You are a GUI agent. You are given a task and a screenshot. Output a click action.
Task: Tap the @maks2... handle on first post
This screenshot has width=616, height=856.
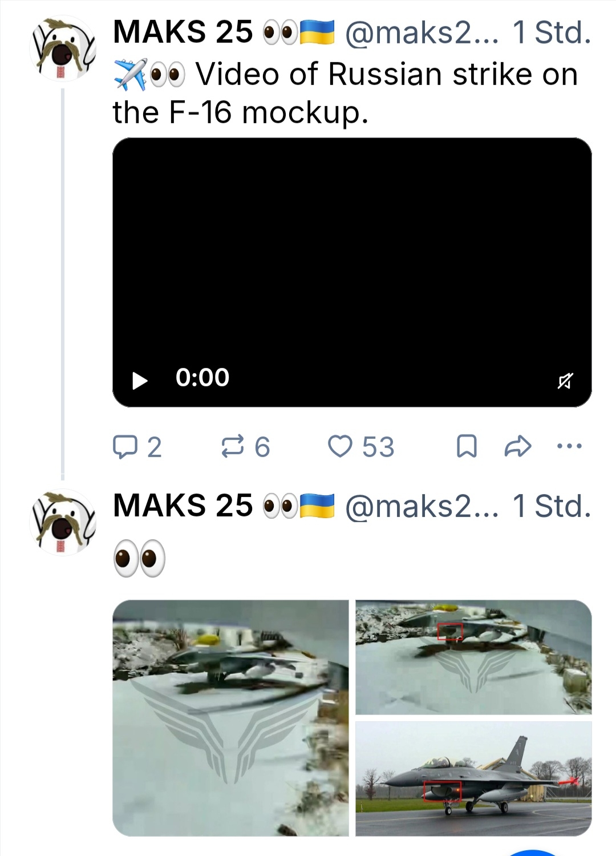point(421,33)
